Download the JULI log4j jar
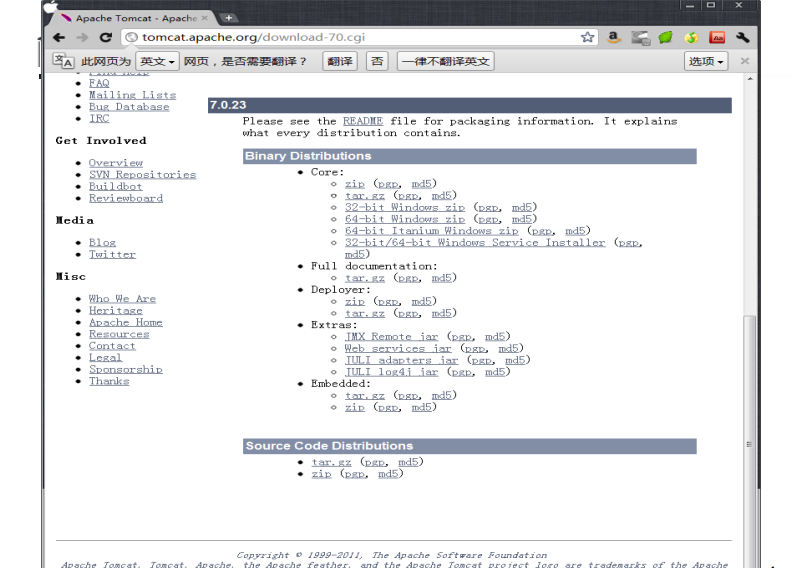The height and width of the screenshot is (568, 795). click(391, 372)
